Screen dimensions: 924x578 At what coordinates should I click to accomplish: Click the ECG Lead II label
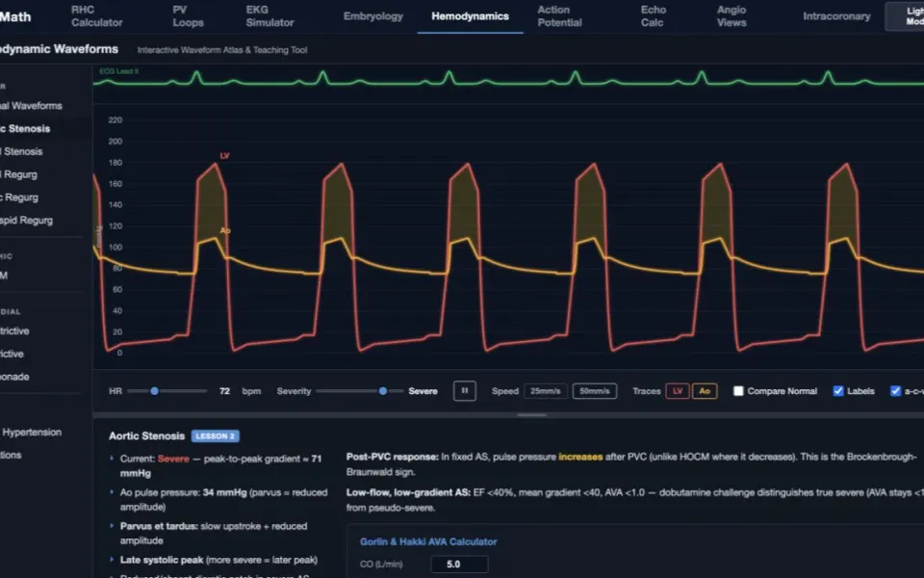pyautogui.click(x=119, y=71)
